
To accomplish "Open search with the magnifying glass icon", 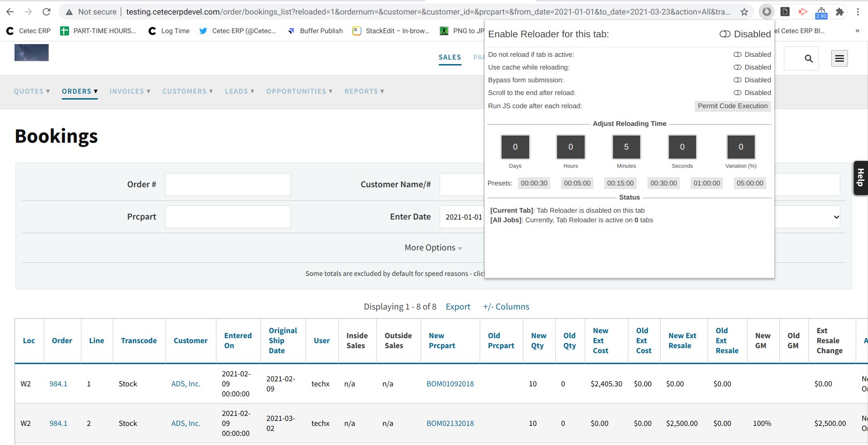I will 808,58.
